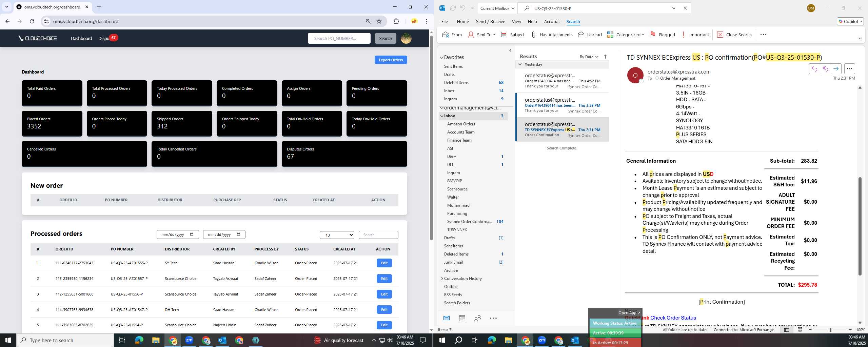Select the Amazon Orders folder

461,124
